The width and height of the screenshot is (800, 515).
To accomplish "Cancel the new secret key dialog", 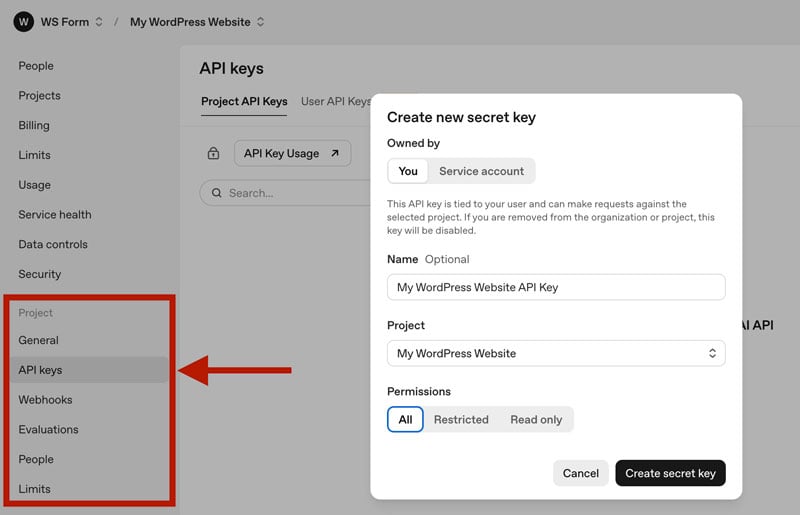I will click(581, 473).
